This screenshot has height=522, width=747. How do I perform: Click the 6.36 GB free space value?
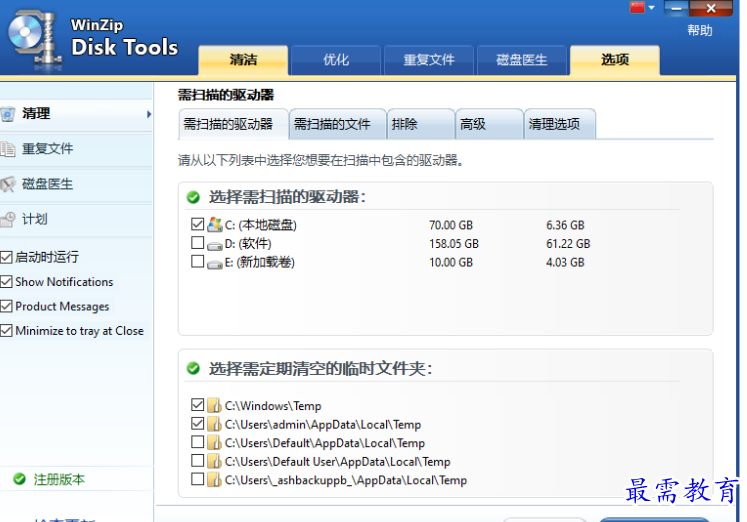565,225
